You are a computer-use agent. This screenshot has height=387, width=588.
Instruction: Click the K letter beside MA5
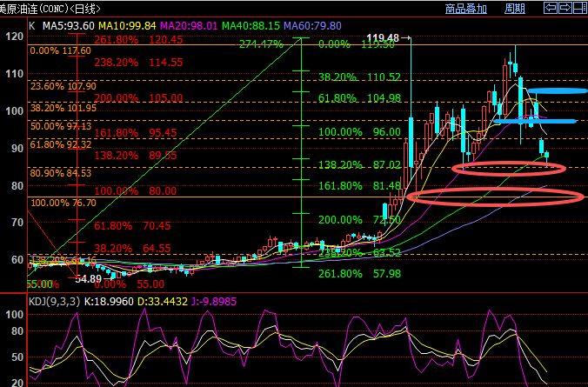(x=8, y=25)
